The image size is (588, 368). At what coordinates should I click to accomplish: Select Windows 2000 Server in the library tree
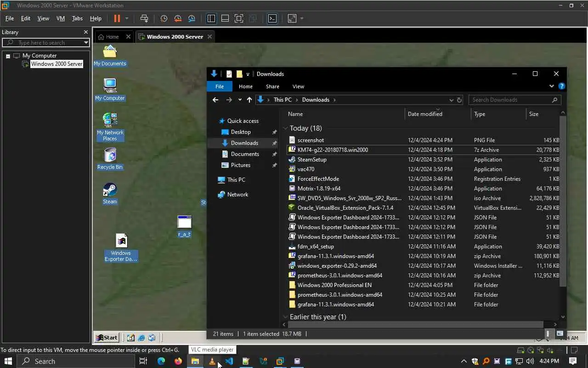57,64
